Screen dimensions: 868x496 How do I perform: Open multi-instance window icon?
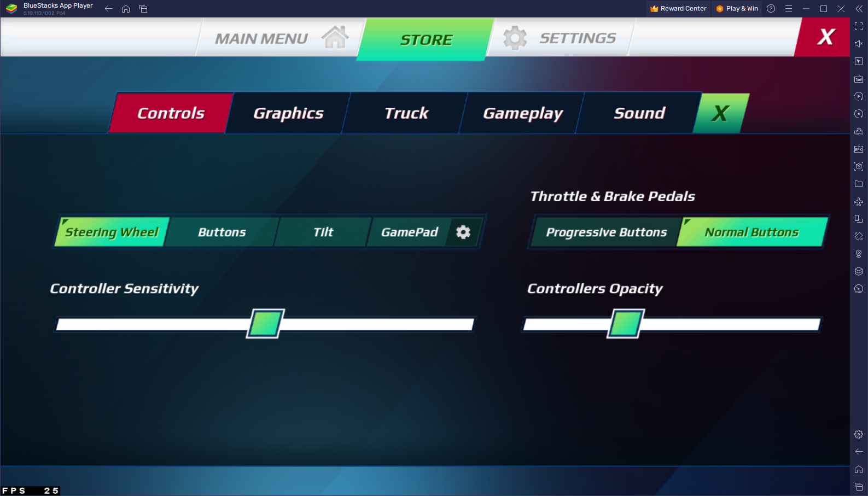click(859, 219)
